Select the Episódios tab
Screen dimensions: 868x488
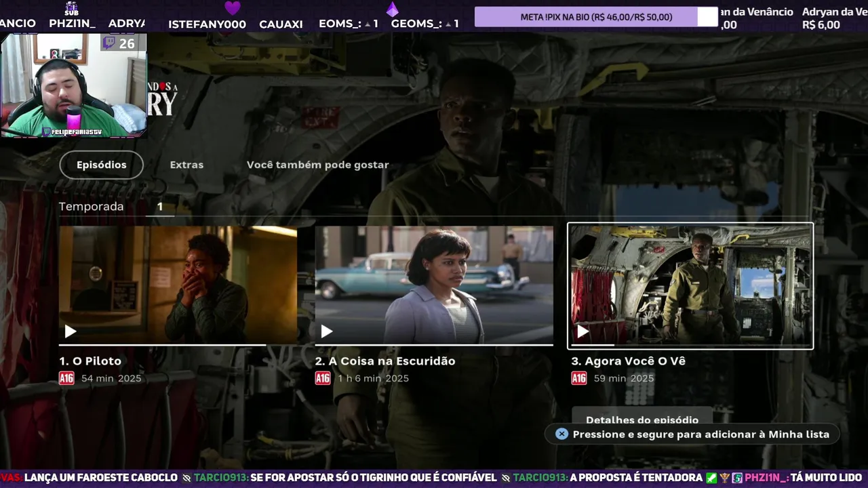pos(102,165)
